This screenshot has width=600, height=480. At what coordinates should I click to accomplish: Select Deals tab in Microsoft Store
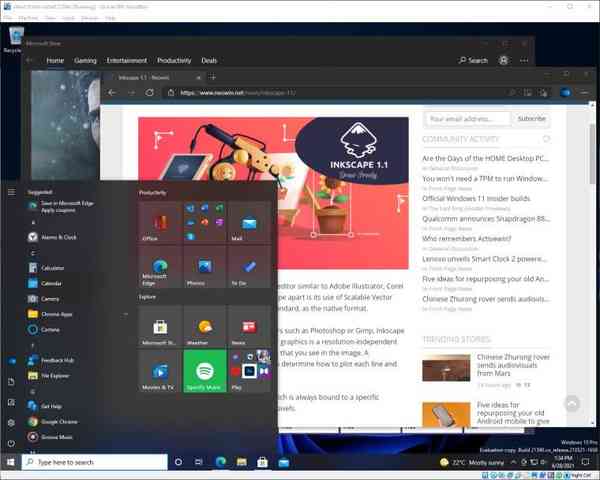pos(209,60)
